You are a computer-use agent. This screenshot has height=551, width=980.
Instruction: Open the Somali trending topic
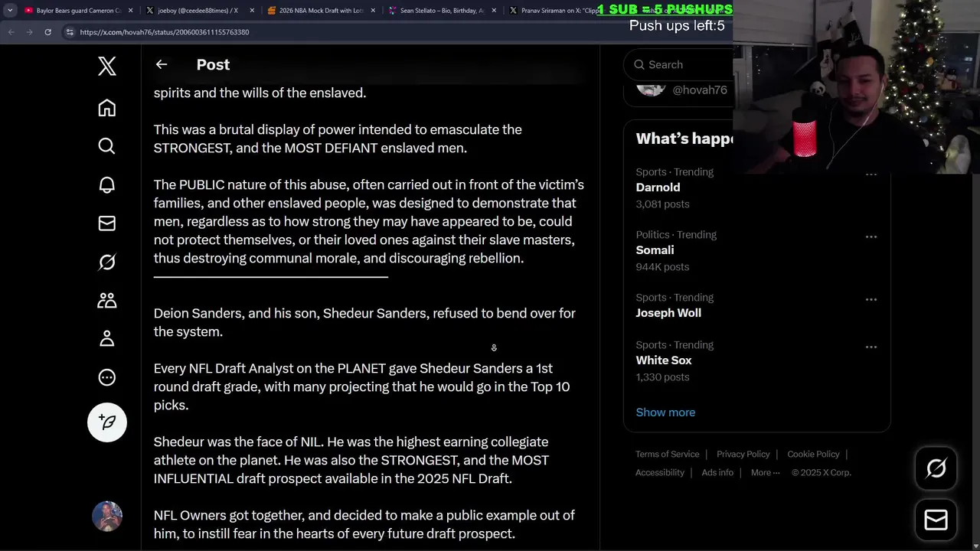655,250
